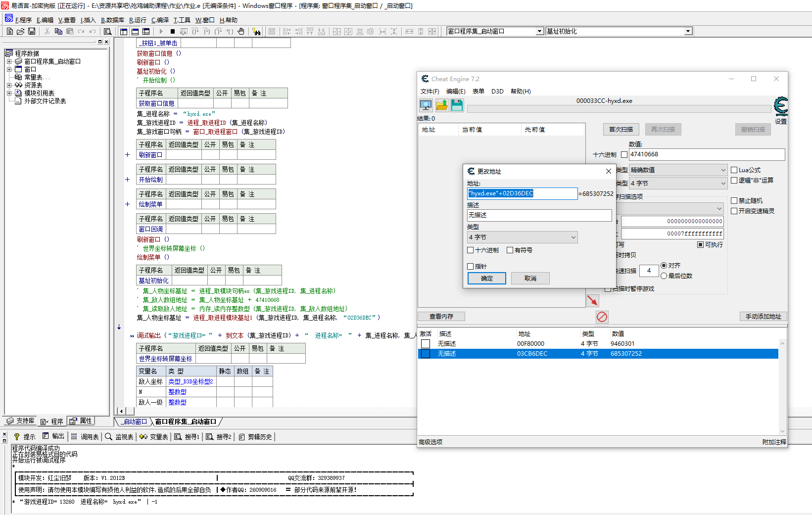Screen dimensions: 812x515
Task: Click the 手动添加地址 button
Action: (x=763, y=317)
